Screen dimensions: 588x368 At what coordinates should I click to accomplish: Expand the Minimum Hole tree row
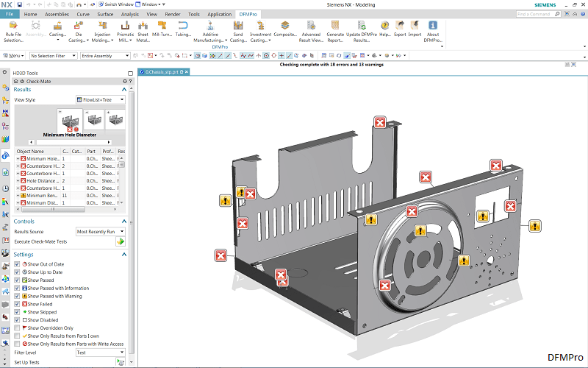(x=18, y=159)
